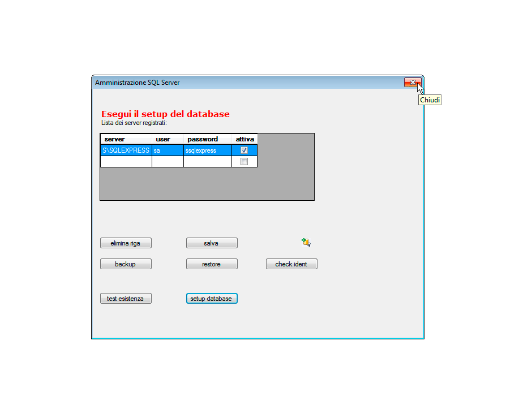The image size is (532, 414).
Task: Select the user cell 'sa'
Action: coord(168,150)
